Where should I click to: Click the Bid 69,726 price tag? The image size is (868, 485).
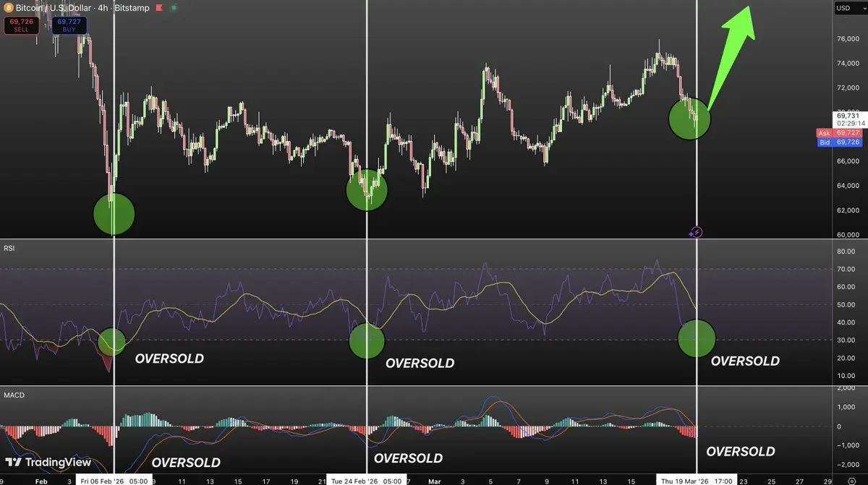[839, 142]
